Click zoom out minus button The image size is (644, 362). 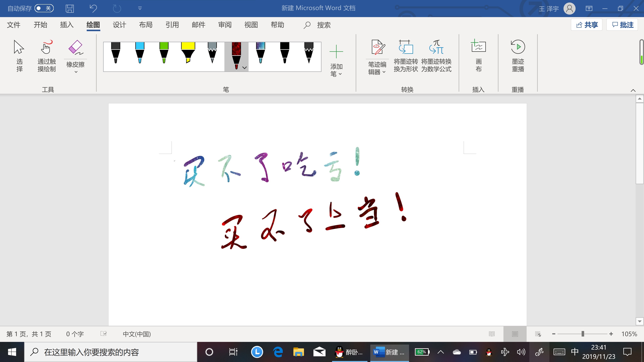554,334
